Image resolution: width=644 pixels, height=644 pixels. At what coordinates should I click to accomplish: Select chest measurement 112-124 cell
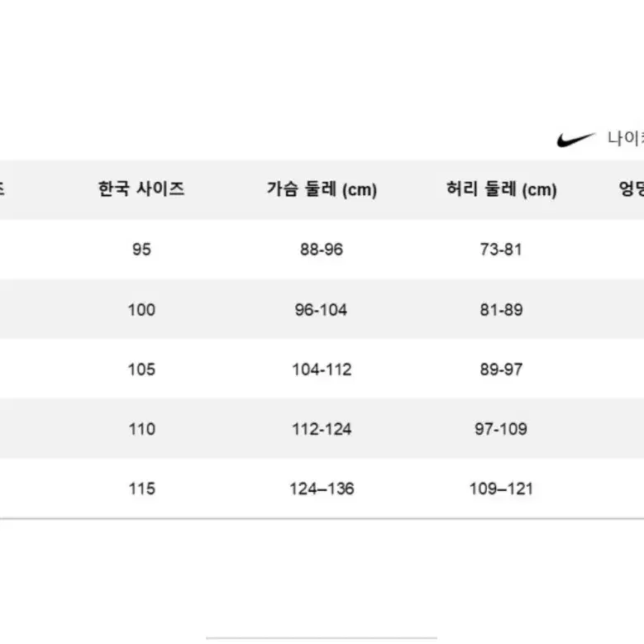pos(322,429)
